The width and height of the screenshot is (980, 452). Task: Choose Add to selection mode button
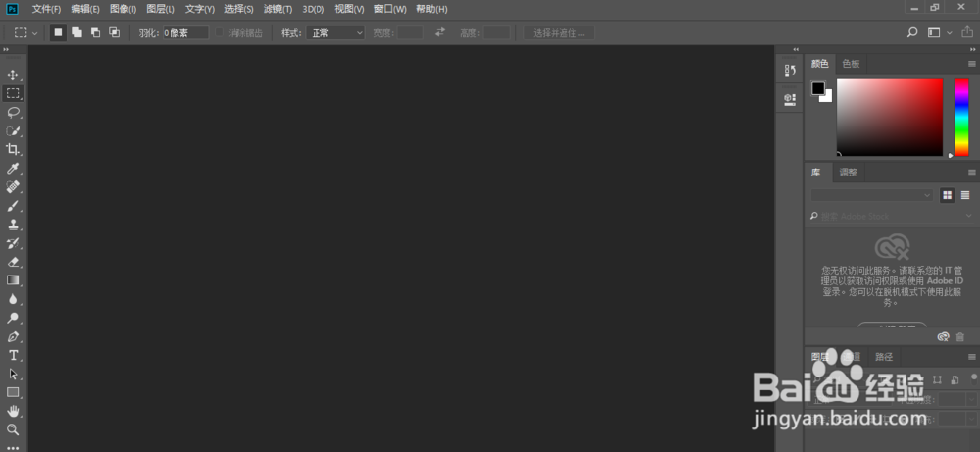[x=76, y=32]
